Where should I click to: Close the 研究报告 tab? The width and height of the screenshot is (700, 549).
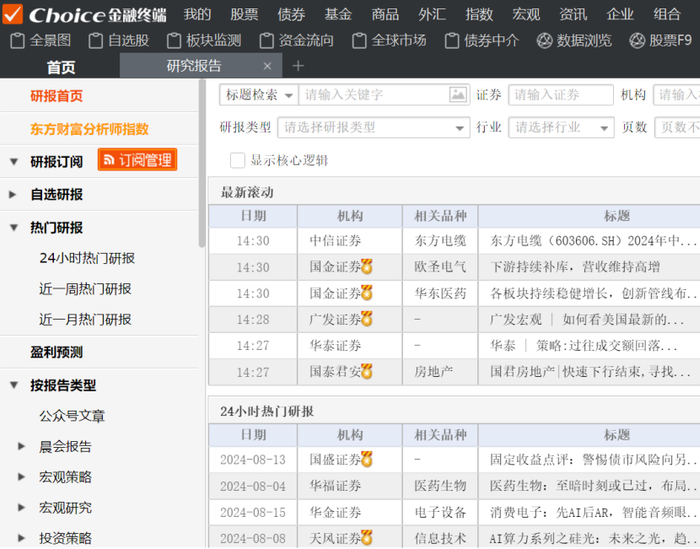[x=267, y=66]
